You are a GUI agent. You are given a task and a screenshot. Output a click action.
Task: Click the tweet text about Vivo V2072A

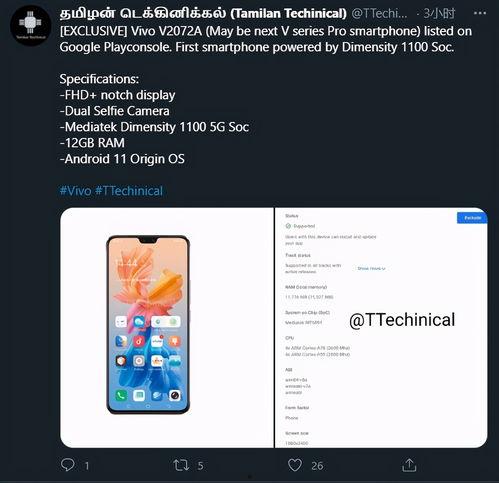click(266, 39)
